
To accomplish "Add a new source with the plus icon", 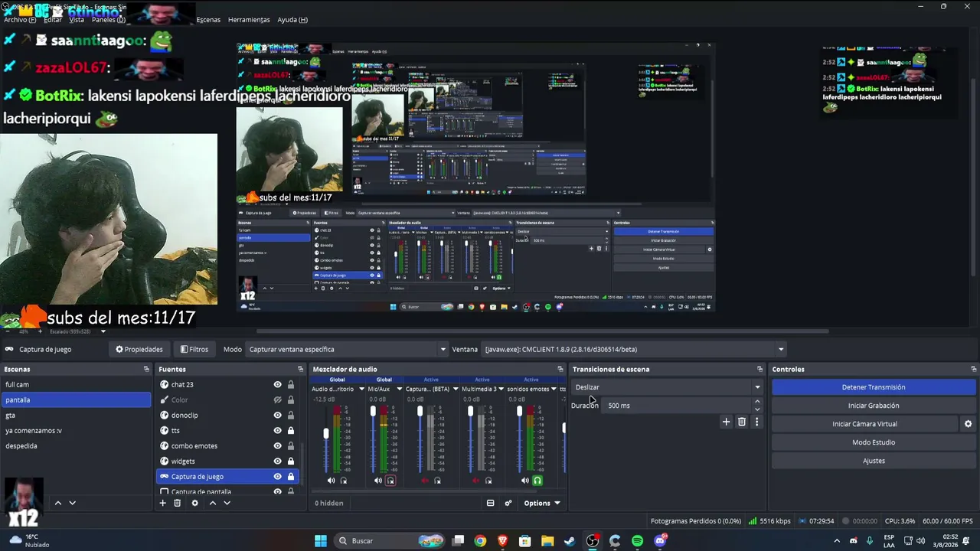I will [x=162, y=503].
